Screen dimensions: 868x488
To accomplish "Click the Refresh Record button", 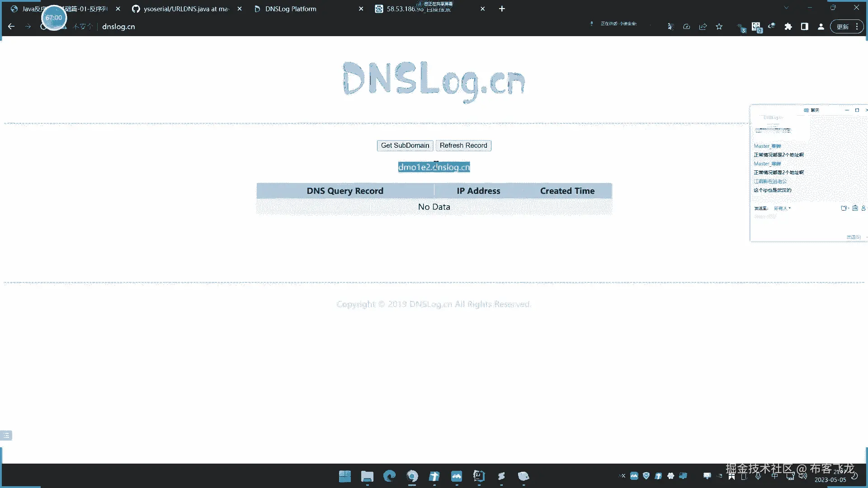I will pos(463,145).
